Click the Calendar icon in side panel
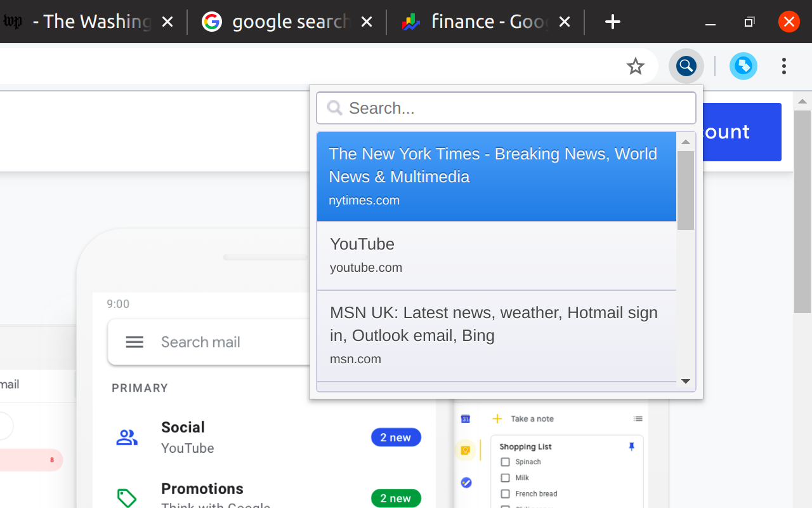This screenshot has width=812, height=508. [x=465, y=418]
